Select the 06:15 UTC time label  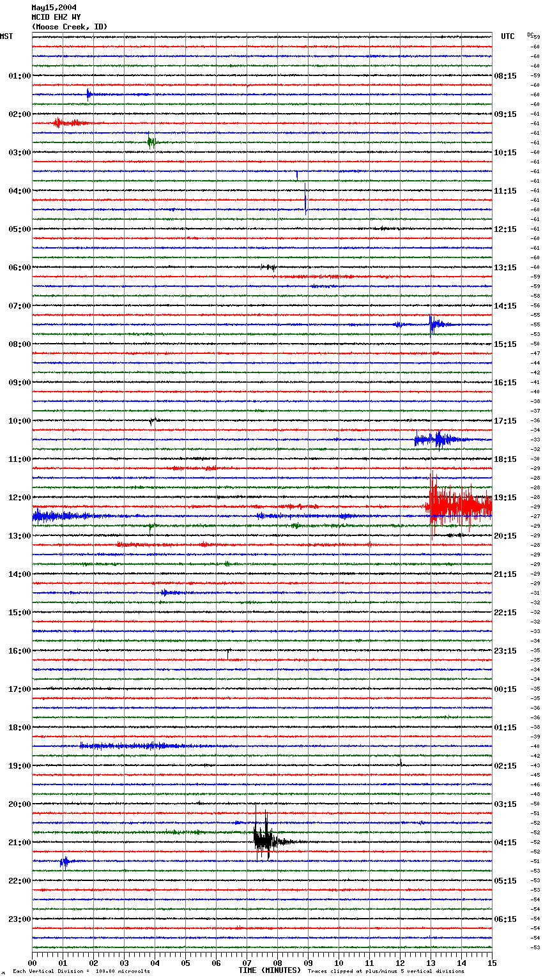pos(505,919)
